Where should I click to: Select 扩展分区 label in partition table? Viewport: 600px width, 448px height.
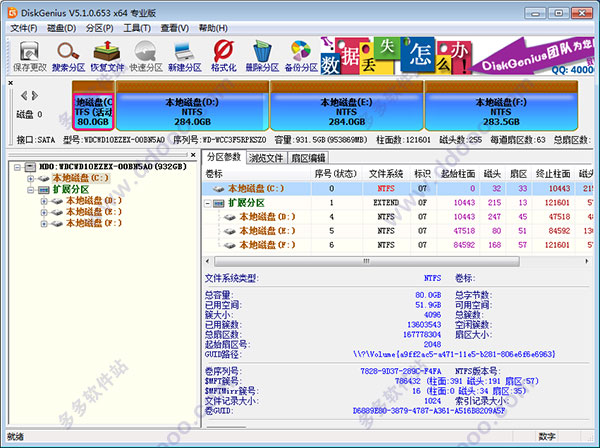[x=246, y=203]
